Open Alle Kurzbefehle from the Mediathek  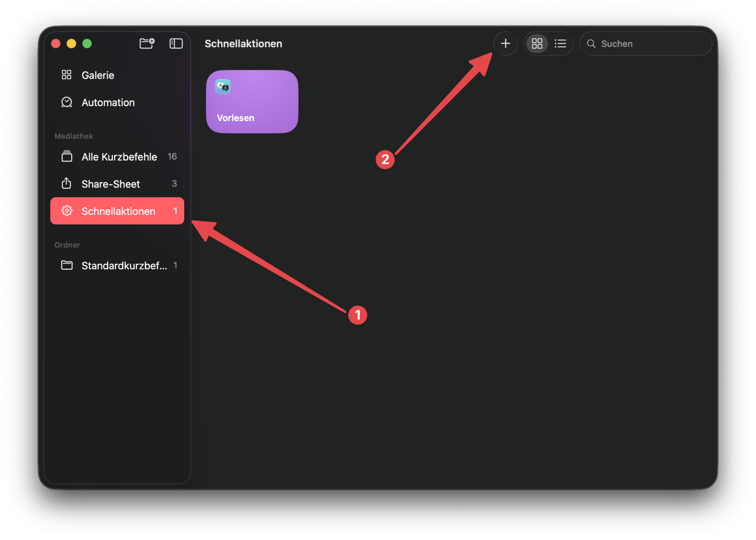click(x=119, y=156)
